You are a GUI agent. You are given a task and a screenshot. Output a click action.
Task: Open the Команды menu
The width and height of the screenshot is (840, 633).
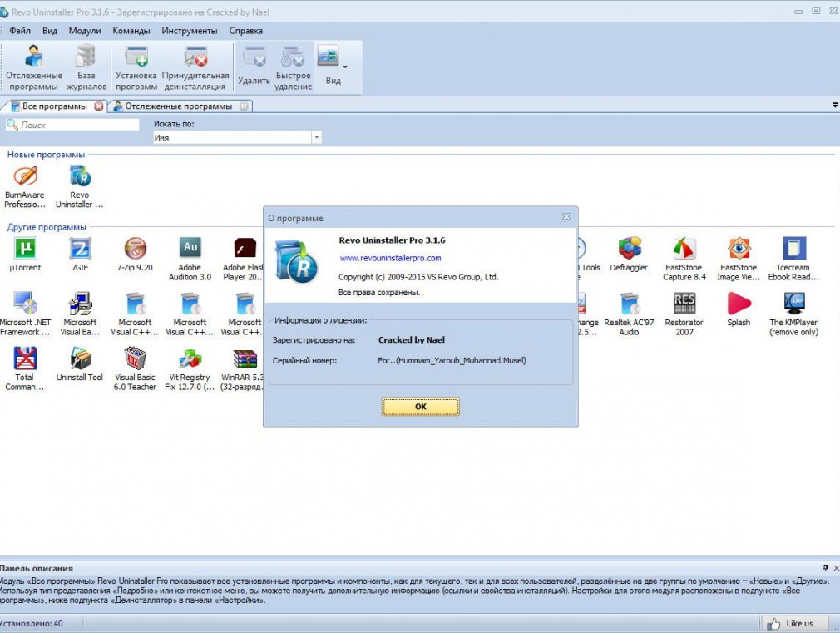tap(131, 31)
